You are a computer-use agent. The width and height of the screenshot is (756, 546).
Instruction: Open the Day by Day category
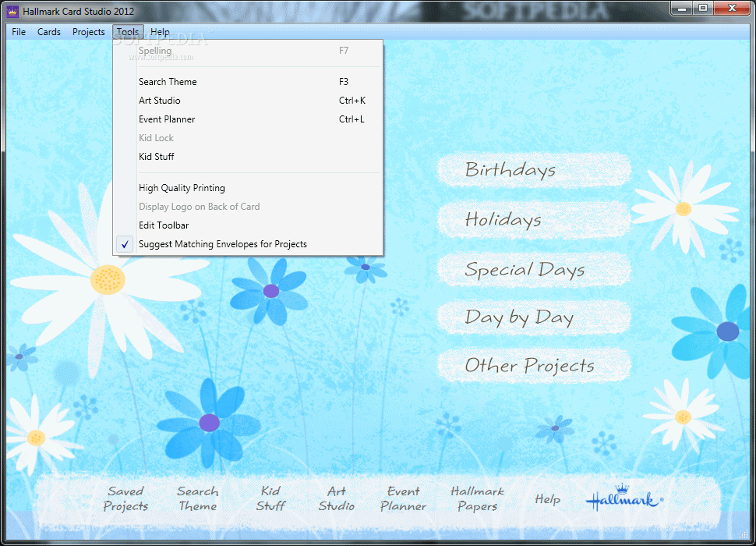click(534, 317)
